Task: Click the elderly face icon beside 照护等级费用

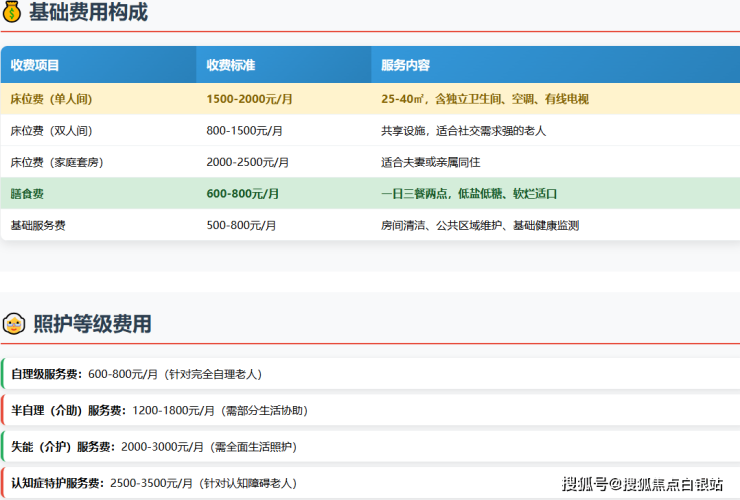Action: tap(14, 324)
